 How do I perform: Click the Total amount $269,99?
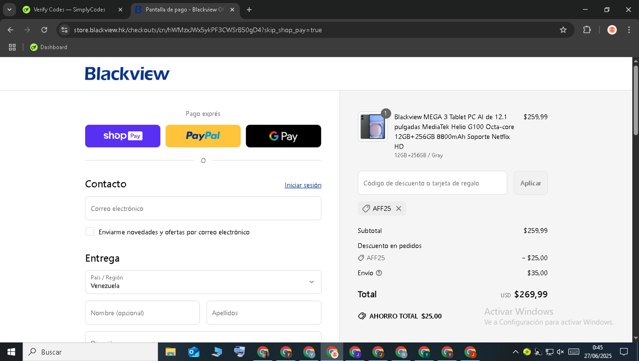pyautogui.click(x=531, y=294)
